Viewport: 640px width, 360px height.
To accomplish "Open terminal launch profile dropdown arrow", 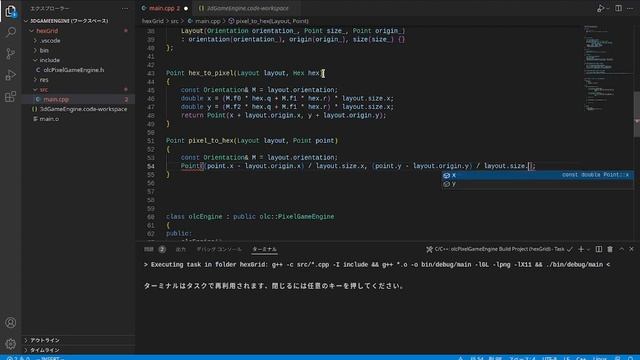I will coord(588,249).
